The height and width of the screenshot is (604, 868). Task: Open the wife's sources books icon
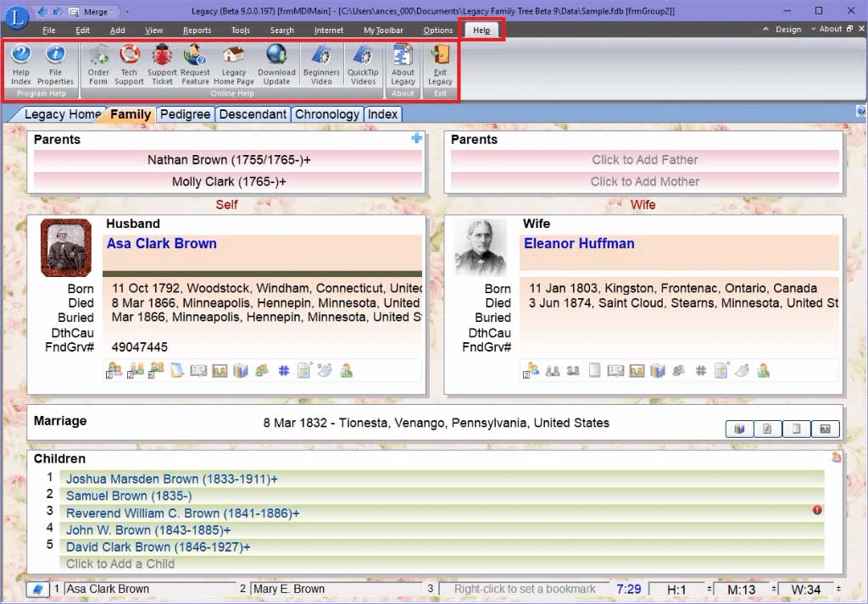(x=658, y=370)
